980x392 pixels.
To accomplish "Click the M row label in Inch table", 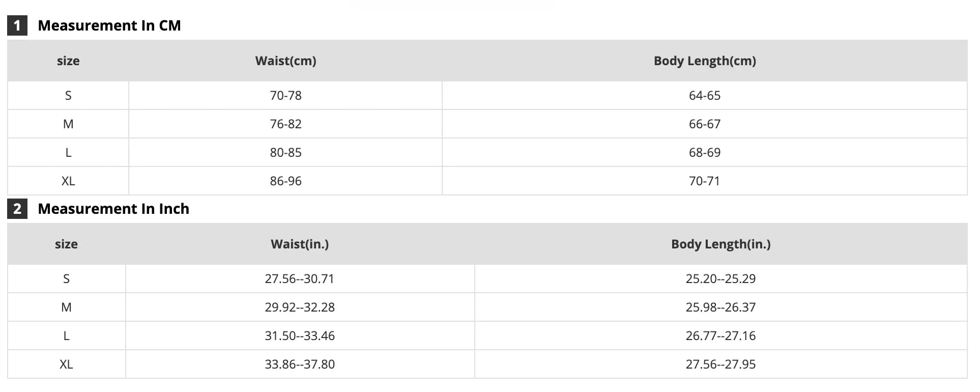I will (x=66, y=307).
